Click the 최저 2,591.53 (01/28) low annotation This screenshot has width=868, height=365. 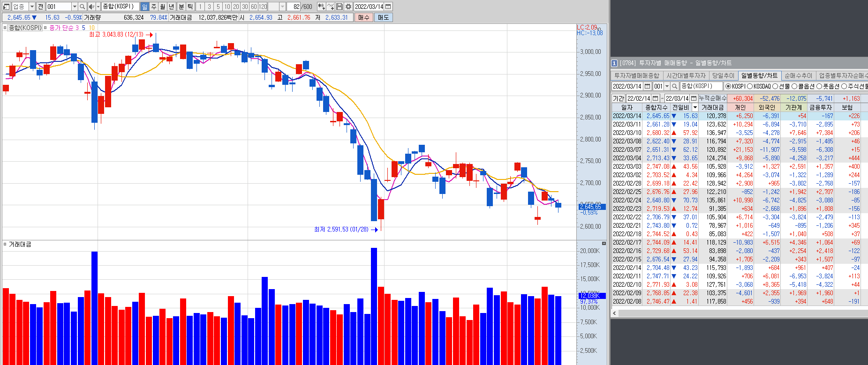341,230
